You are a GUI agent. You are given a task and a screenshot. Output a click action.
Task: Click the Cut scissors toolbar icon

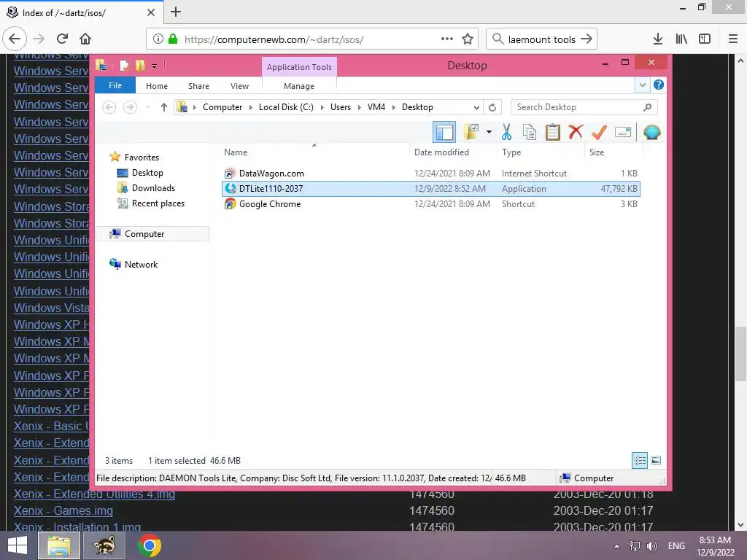click(x=506, y=132)
